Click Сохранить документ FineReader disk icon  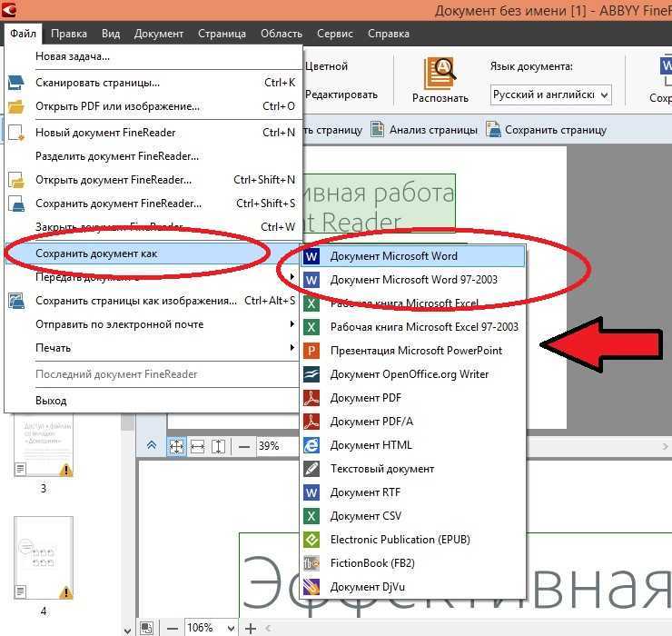pos(16,204)
